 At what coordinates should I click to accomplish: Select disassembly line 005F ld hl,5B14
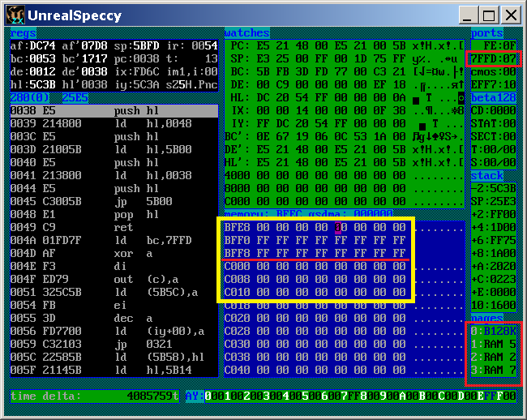114,370
